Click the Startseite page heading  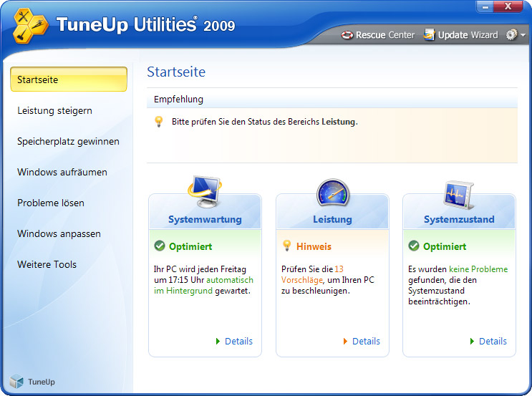tap(176, 72)
